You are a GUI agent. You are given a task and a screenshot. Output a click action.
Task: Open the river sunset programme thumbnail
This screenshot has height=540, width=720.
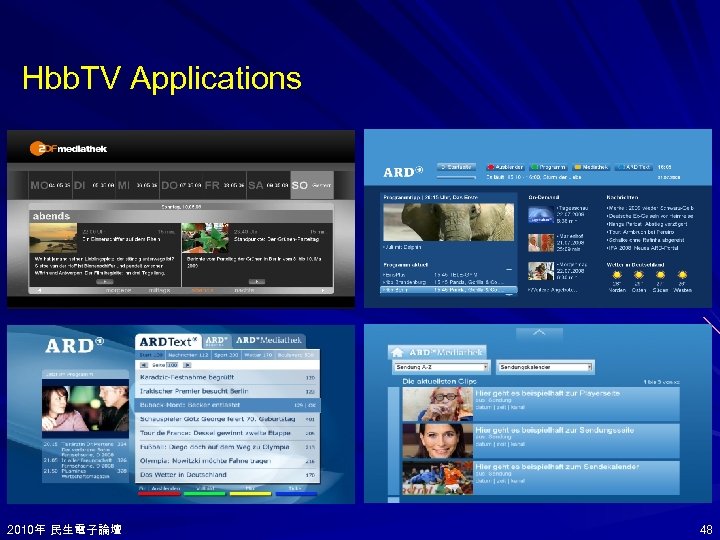coord(53,238)
